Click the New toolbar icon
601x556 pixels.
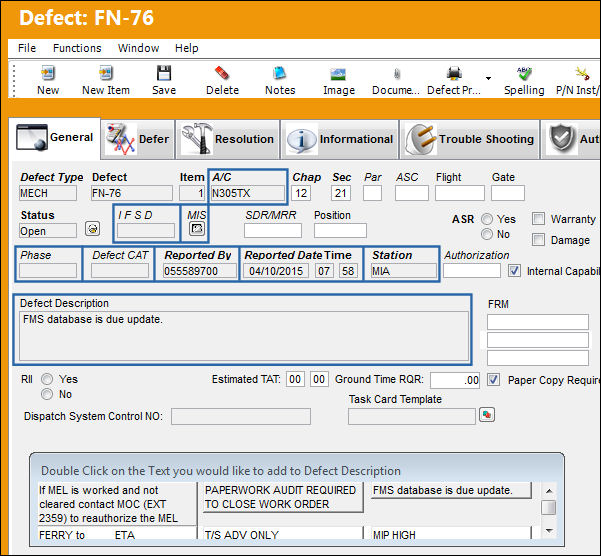(48, 73)
